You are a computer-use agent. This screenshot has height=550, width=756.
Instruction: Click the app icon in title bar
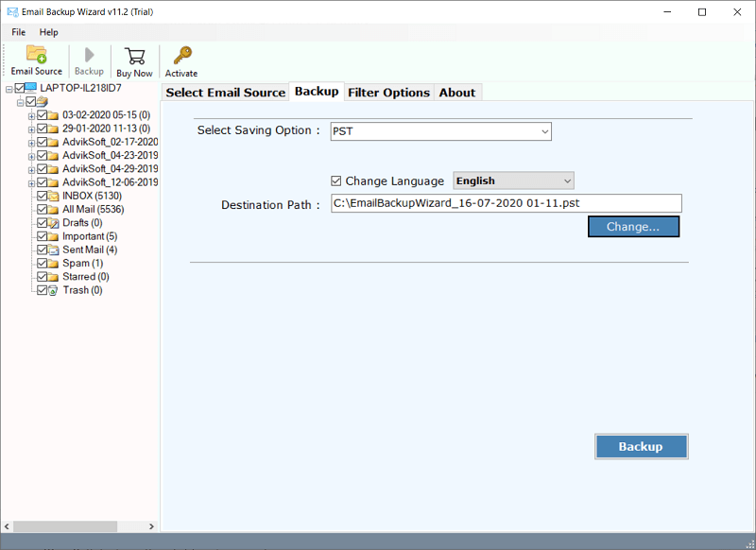(x=12, y=12)
